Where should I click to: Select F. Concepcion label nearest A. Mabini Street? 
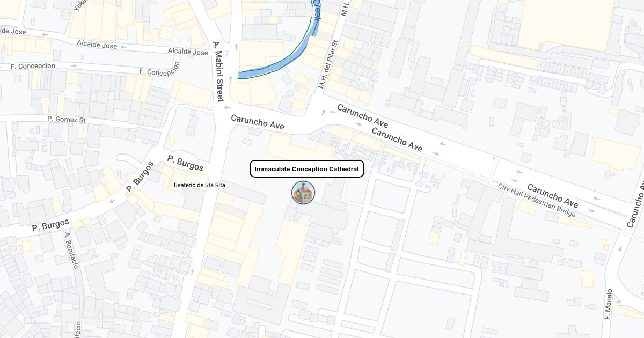(159, 72)
